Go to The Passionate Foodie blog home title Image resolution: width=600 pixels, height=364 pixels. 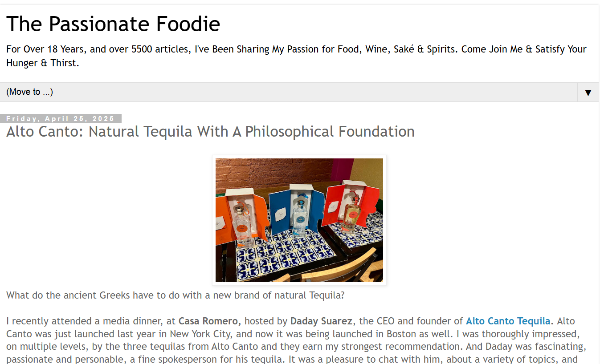[113, 24]
